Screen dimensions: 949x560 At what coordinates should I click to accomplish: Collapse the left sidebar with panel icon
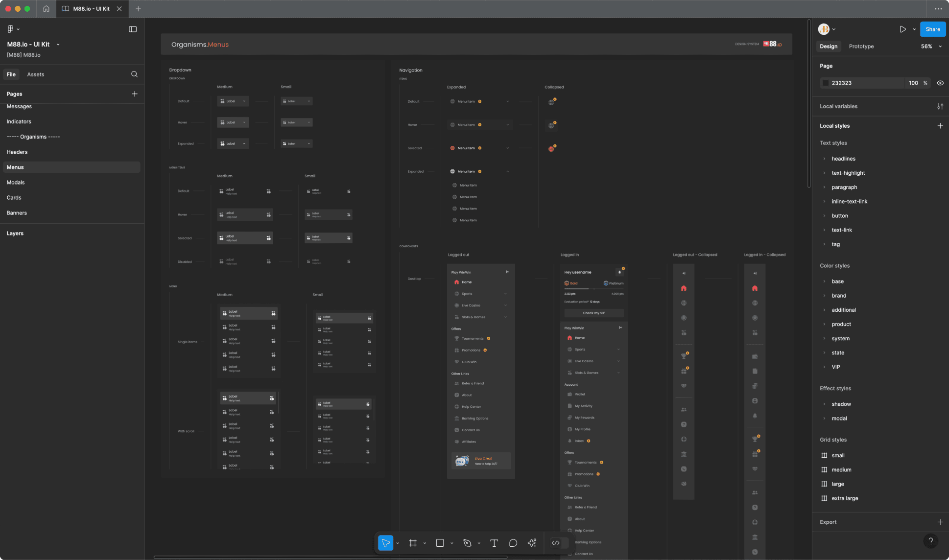(x=133, y=29)
